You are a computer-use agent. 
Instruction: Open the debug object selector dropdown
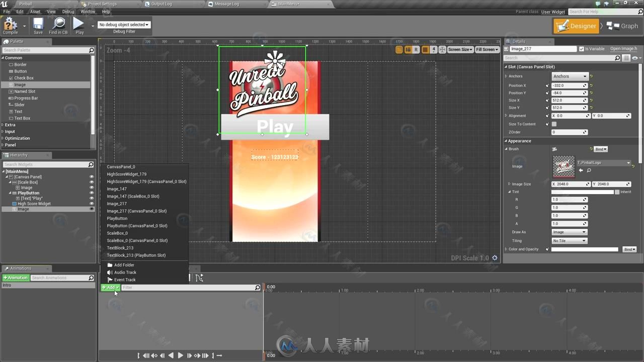click(x=124, y=25)
